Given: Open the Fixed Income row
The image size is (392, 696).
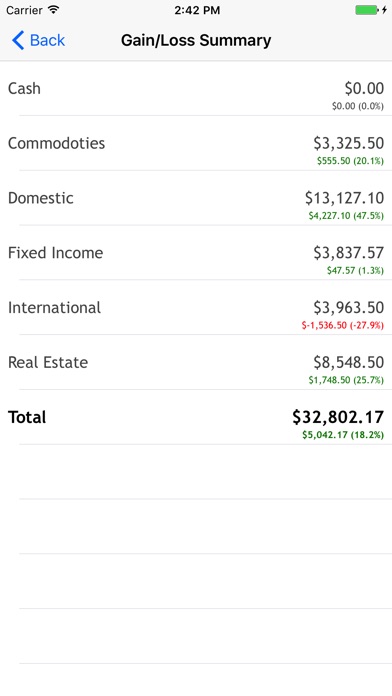Looking at the screenshot, I should pyautogui.click(x=196, y=253).
